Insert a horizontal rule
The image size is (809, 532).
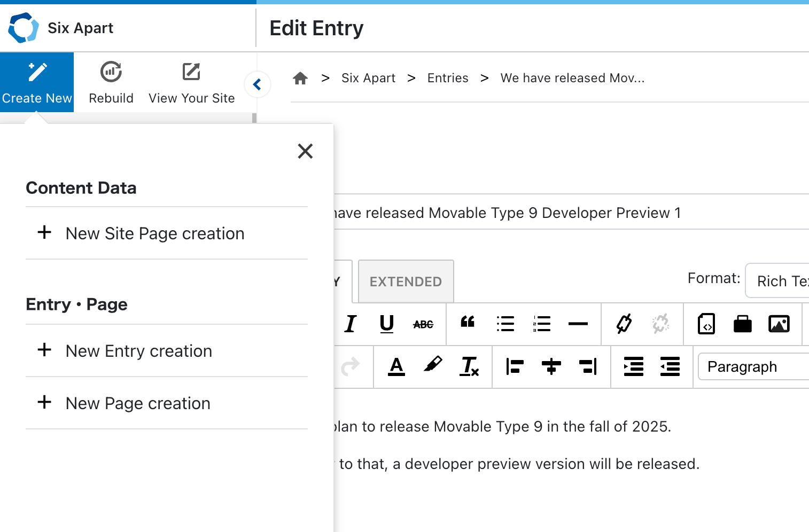578,324
